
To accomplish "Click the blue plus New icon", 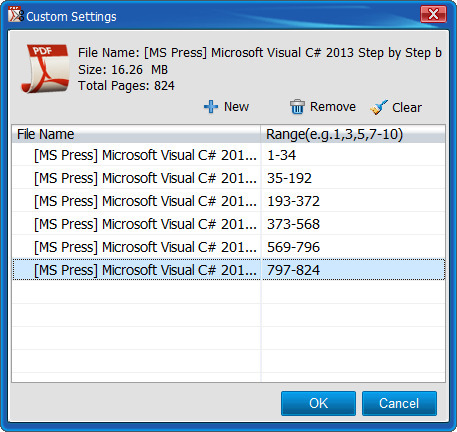I will point(211,107).
